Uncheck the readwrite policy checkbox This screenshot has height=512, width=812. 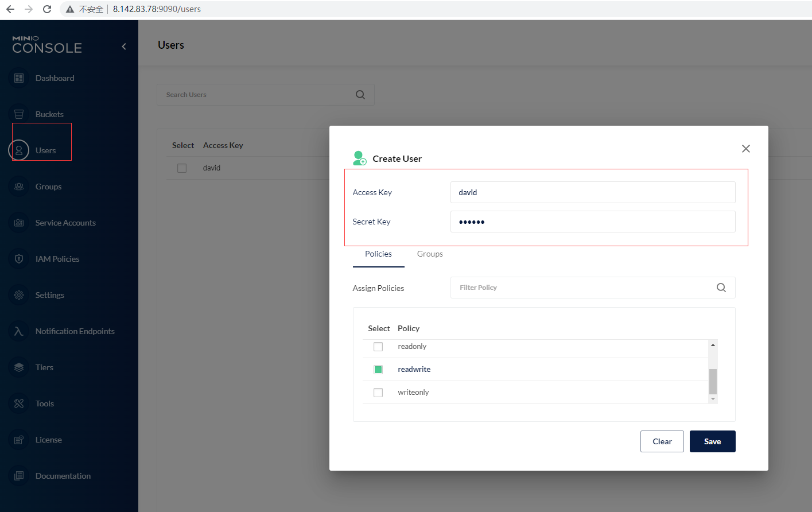coord(378,370)
